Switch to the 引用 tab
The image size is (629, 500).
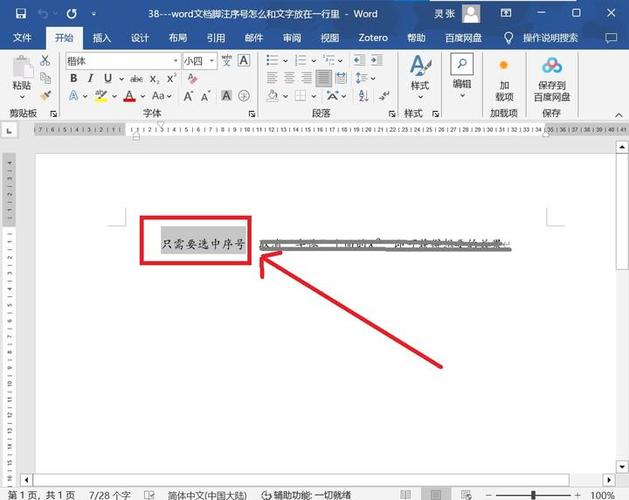pos(215,38)
